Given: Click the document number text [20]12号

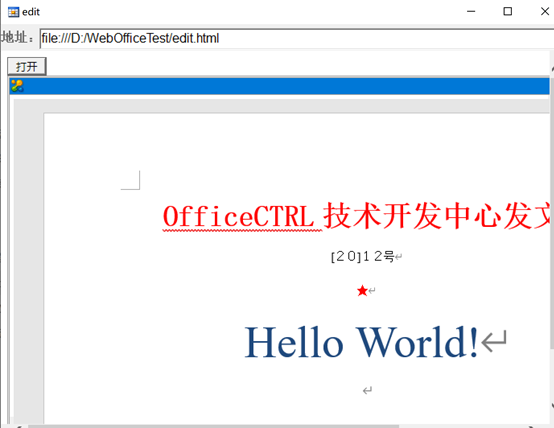Looking at the screenshot, I should [363, 256].
